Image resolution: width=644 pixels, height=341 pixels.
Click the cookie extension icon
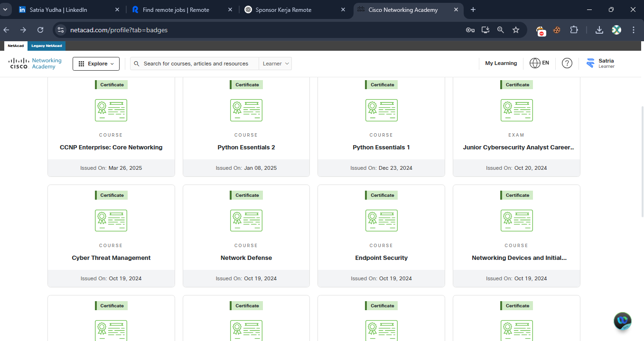(x=557, y=30)
